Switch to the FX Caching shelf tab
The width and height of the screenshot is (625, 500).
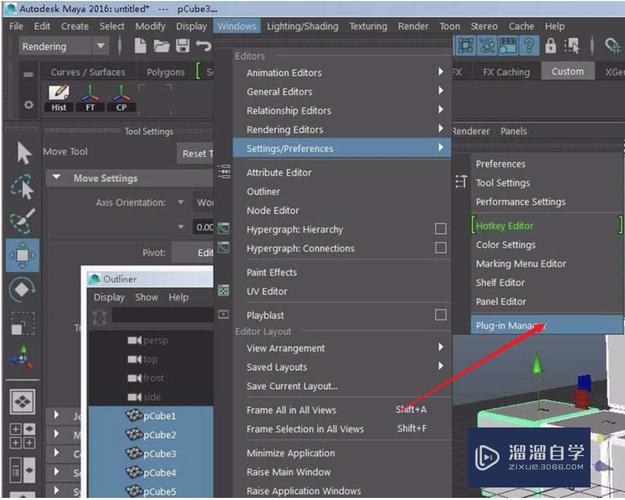tap(506, 72)
